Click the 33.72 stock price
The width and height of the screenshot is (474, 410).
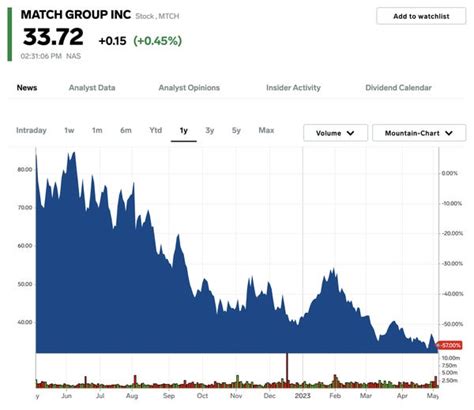tap(53, 37)
